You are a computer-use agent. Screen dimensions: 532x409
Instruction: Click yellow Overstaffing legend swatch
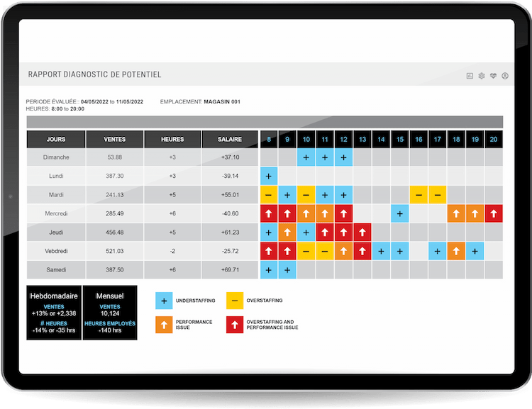point(235,301)
